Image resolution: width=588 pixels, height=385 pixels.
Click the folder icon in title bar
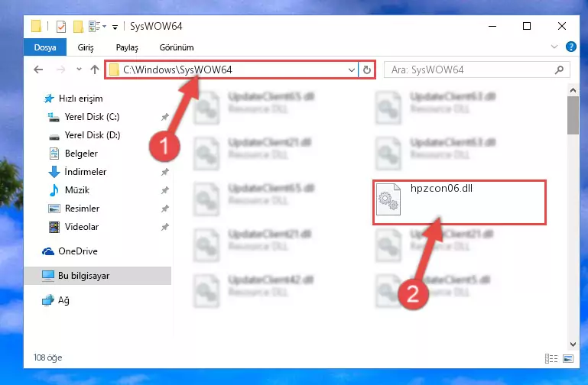[x=36, y=26]
